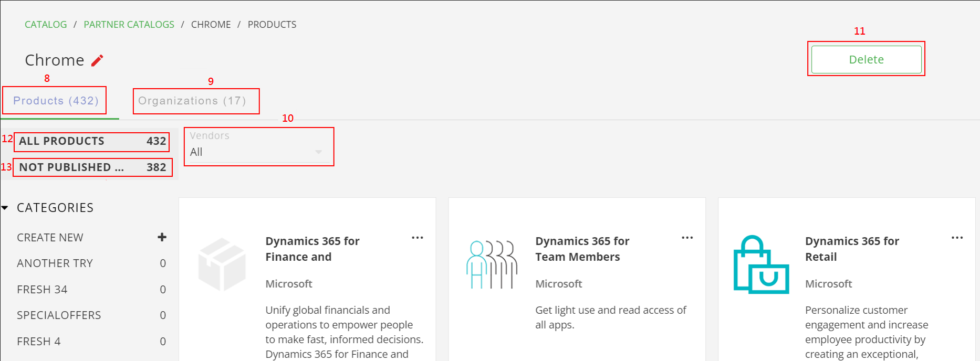The height and width of the screenshot is (361, 980).
Task: Open the three-dot menu for Dynamics 365 for Finance
Action: (x=418, y=238)
